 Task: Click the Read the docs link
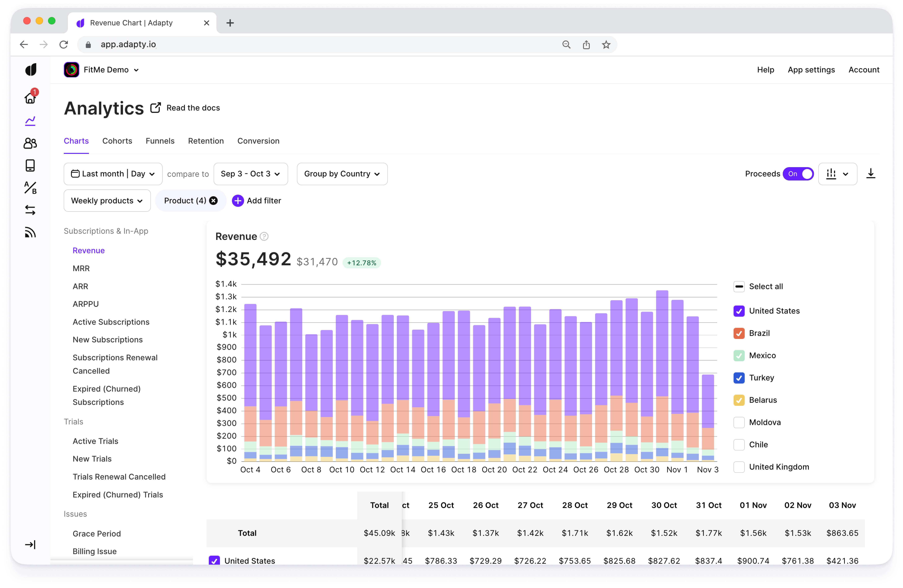[192, 108]
